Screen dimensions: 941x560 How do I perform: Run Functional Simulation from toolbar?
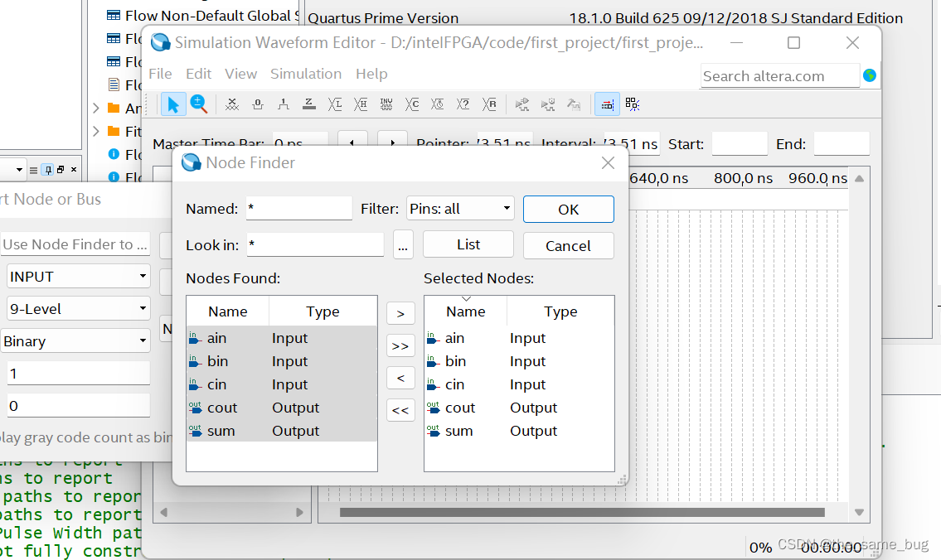click(522, 104)
